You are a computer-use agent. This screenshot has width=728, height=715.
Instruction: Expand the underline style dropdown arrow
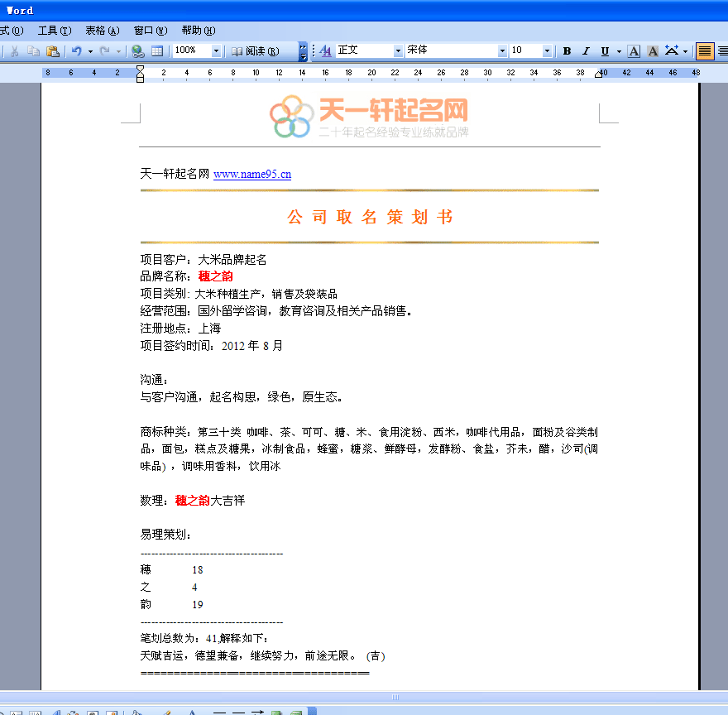tap(619, 51)
